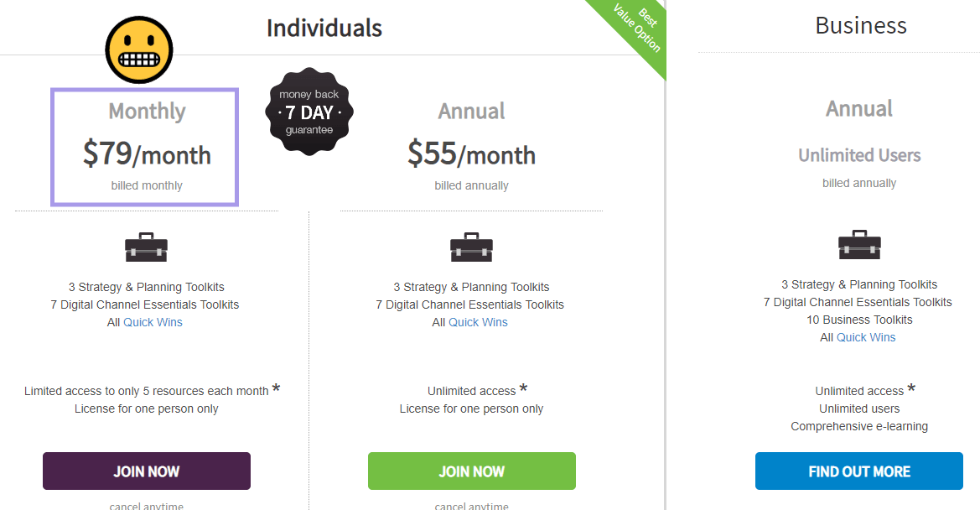Click the briefcase icon under Individuals Annual plan

pyautogui.click(x=471, y=247)
